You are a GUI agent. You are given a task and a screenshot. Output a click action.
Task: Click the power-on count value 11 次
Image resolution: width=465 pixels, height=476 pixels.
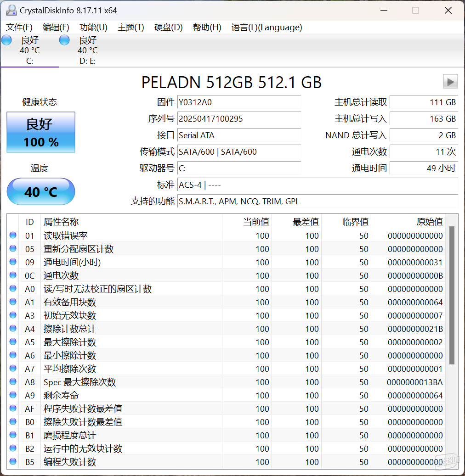(x=424, y=151)
